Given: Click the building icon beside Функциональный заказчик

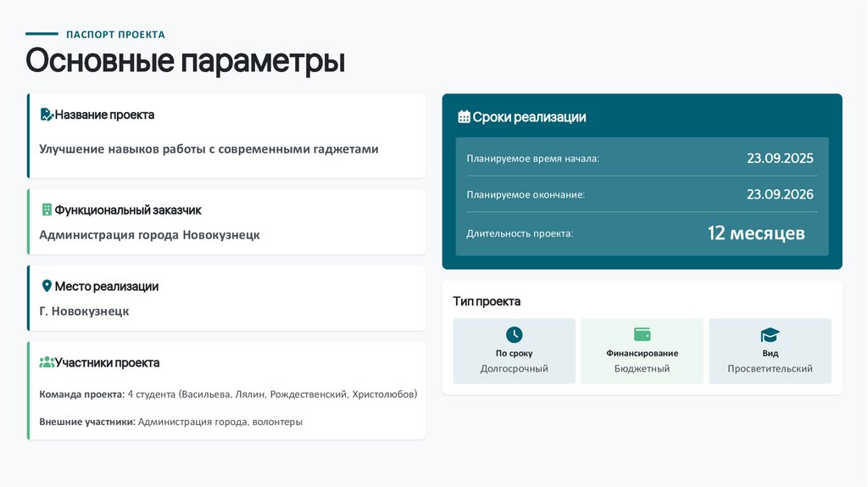Looking at the screenshot, I should [47, 210].
